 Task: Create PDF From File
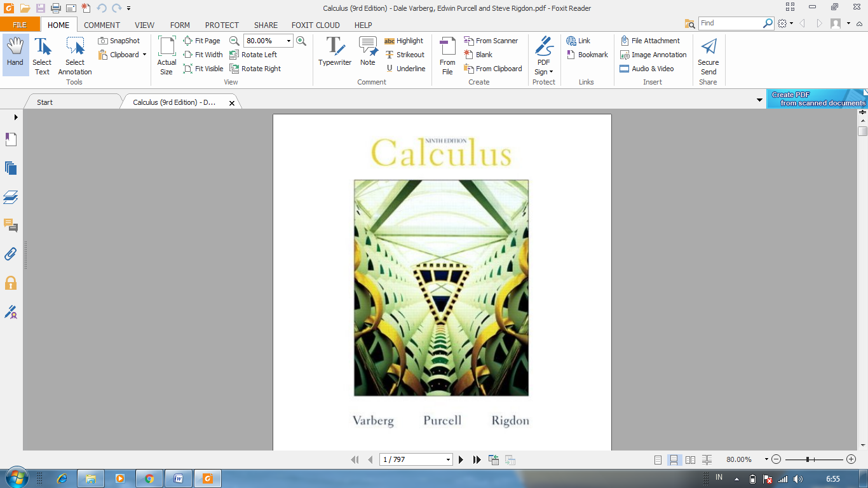pyautogui.click(x=447, y=55)
